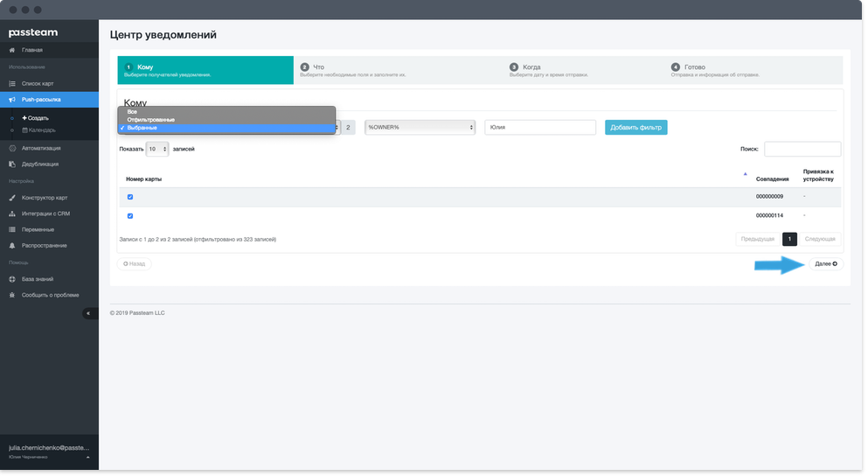Open the Конструктор карт menu item
This screenshot has height=476, width=868.
pos(49,198)
